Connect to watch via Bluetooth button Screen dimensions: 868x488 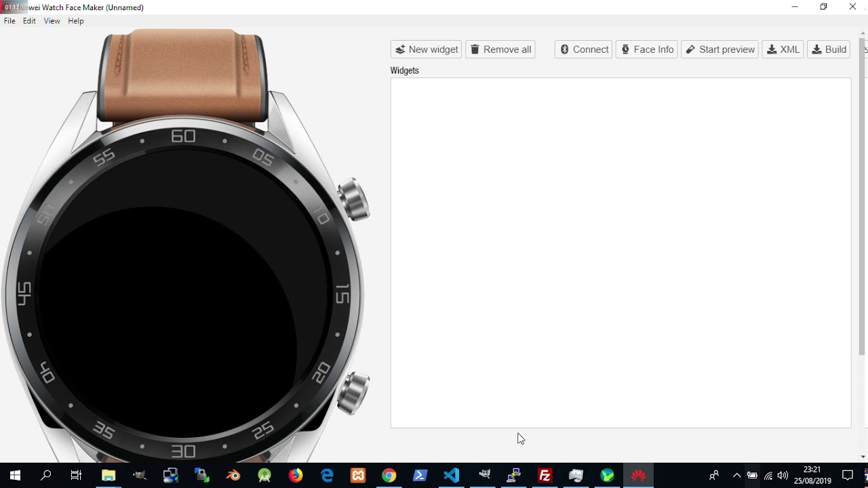click(x=583, y=49)
